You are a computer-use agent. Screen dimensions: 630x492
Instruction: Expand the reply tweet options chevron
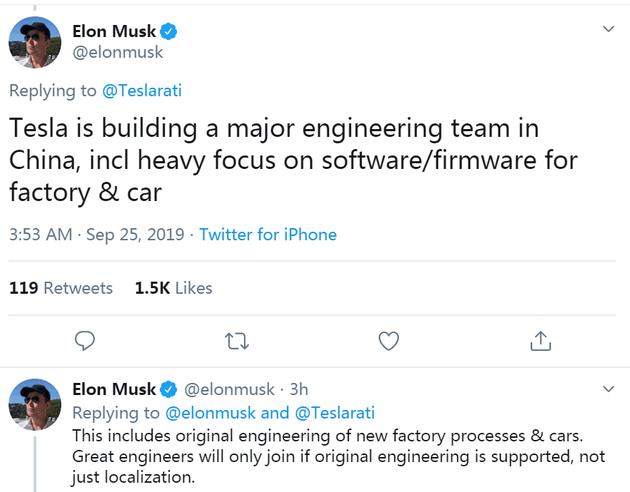(608, 388)
